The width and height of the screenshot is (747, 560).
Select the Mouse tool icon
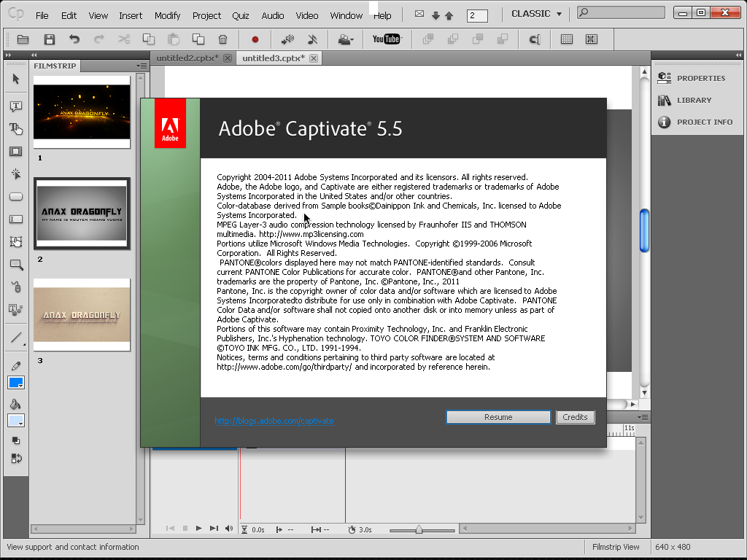pos(16,287)
